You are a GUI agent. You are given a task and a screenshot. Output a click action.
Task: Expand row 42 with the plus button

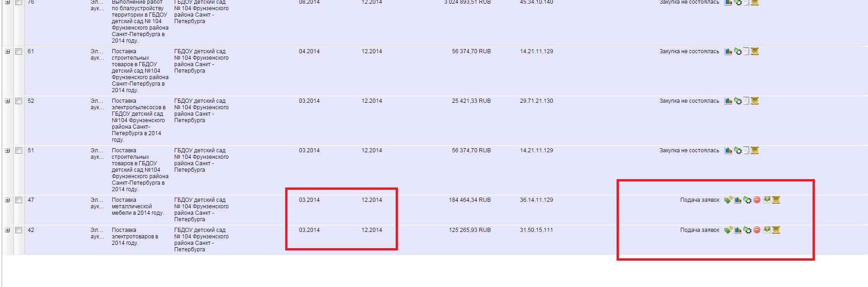[x=7, y=230]
